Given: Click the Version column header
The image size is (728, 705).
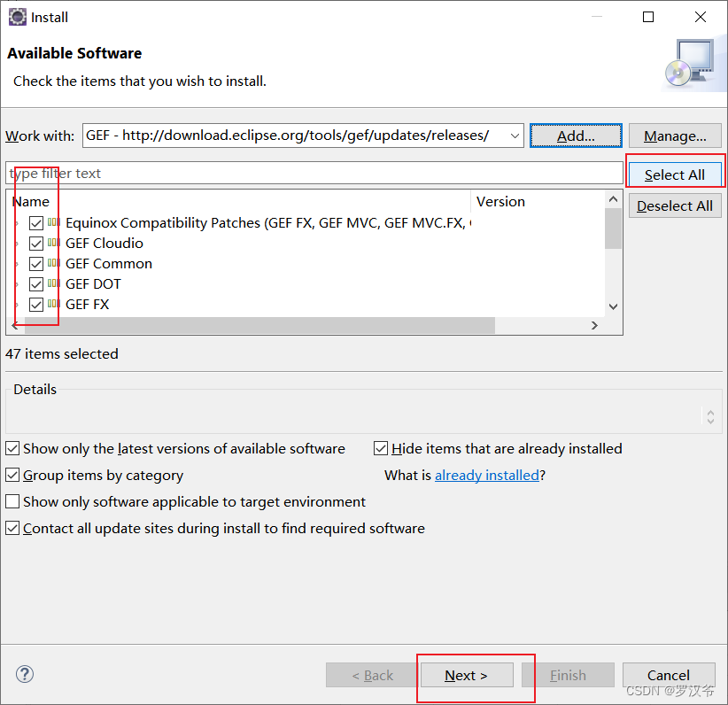Looking at the screenshot, I should (538, 202).
